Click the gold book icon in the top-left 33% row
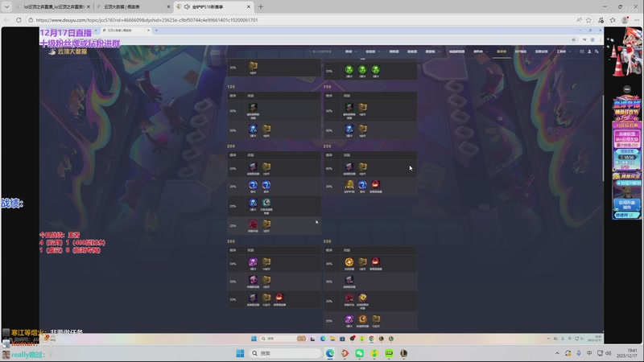Viewport: 644px width, 362px height. coord(253,66)
